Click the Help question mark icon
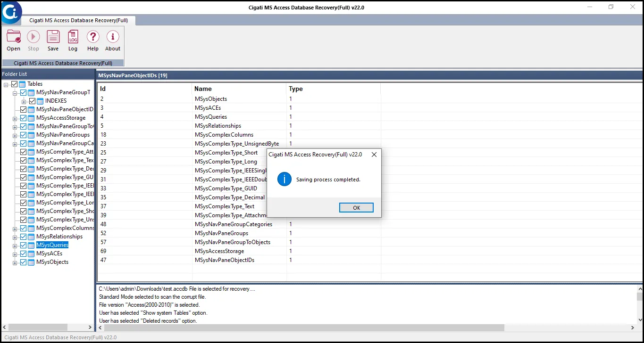The width and height of the screenshot is (644, 343). tap(93, 37)
